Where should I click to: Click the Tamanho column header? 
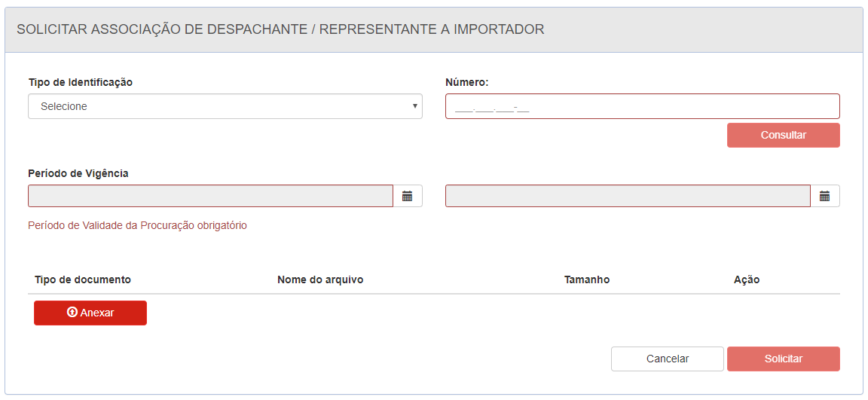[587, 279]
